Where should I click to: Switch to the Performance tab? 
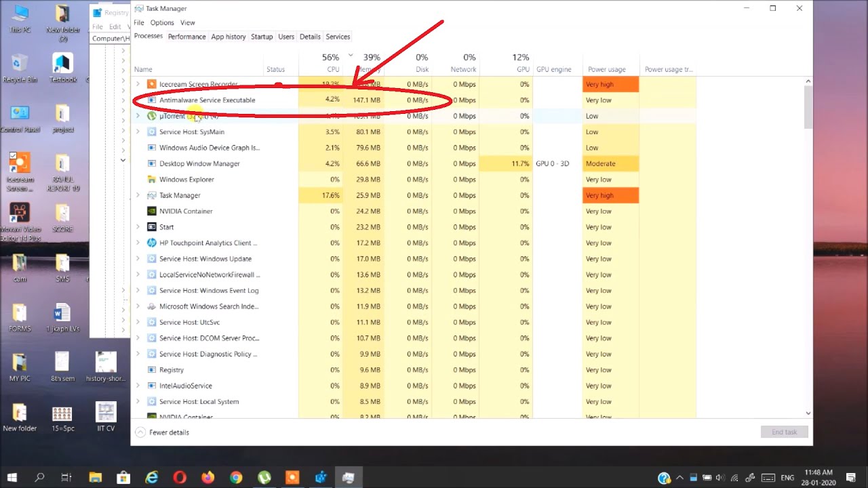[186, 37]
